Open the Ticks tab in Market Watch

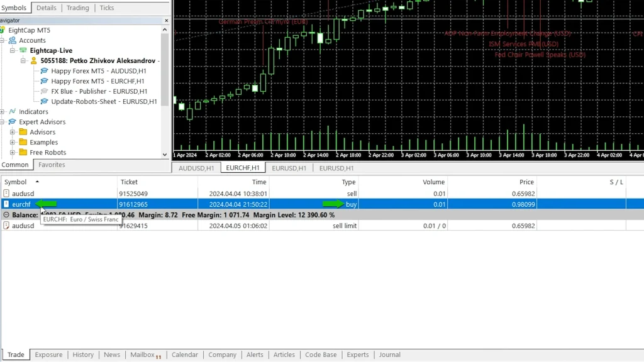point(107,8)
